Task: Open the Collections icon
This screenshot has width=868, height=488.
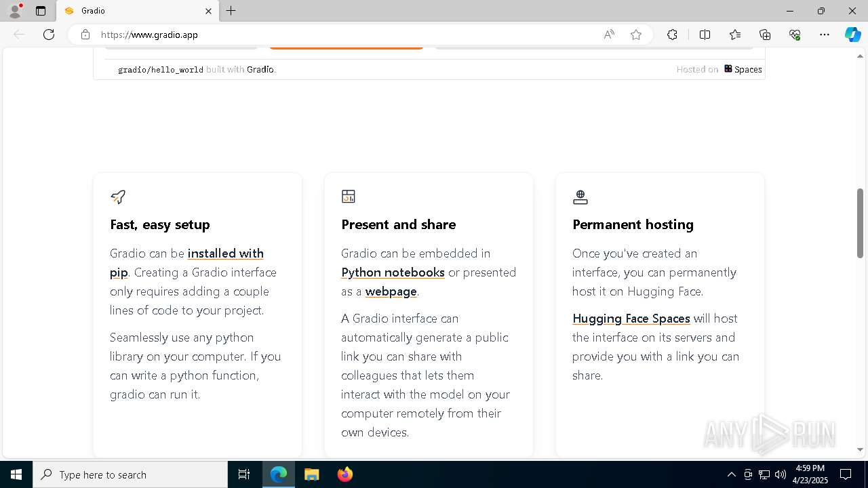Action: 765,35
